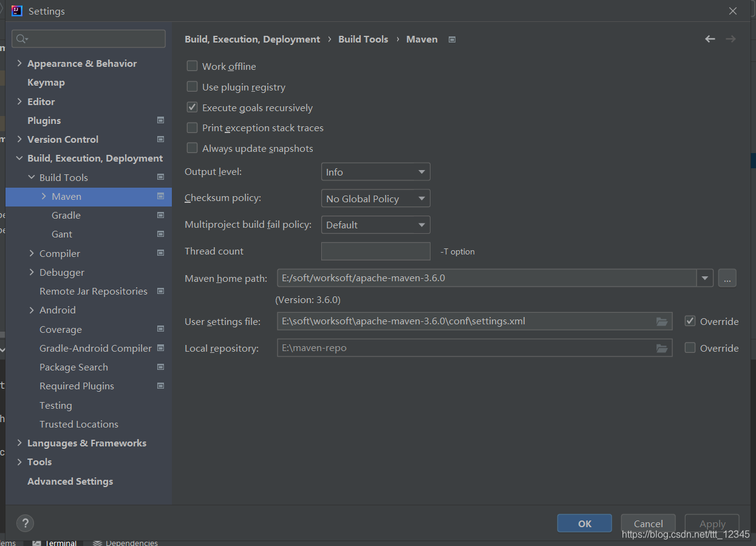Enable Use plugin registry
The width and height of the screenshot is (756, 546).
(192, 87)
